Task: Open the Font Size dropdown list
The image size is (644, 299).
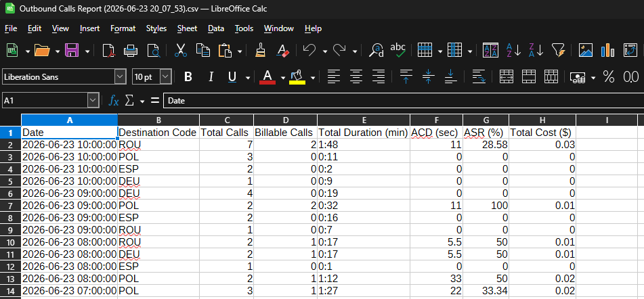Action: point(165,76)
